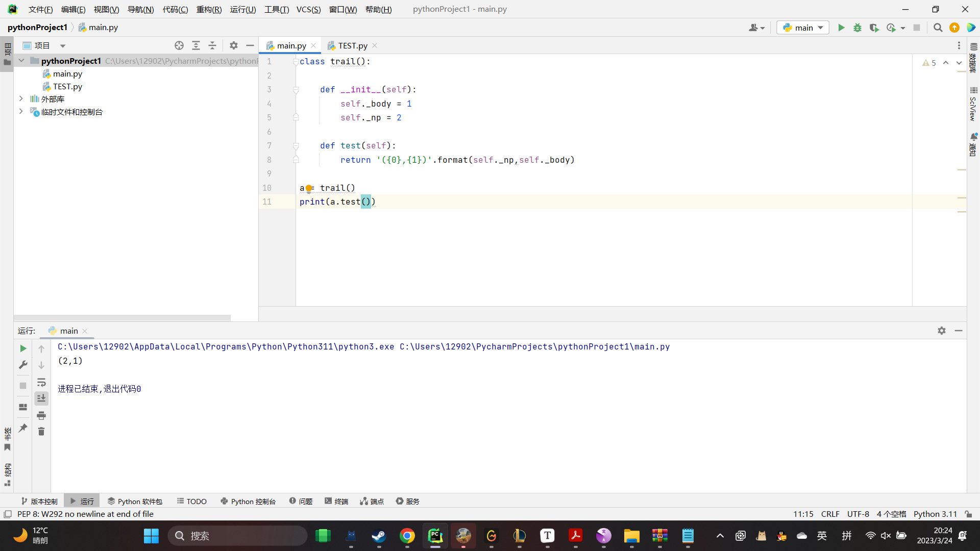Rerun main with the run panel's play icon
Screen dimensions: 980x551
23,348
